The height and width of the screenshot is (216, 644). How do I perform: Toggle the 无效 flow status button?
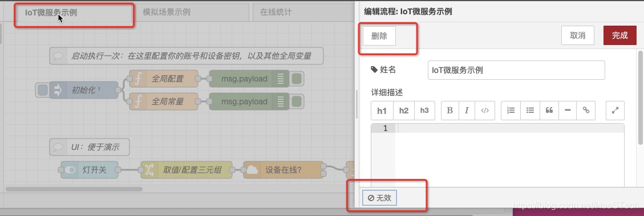point(380,198)
